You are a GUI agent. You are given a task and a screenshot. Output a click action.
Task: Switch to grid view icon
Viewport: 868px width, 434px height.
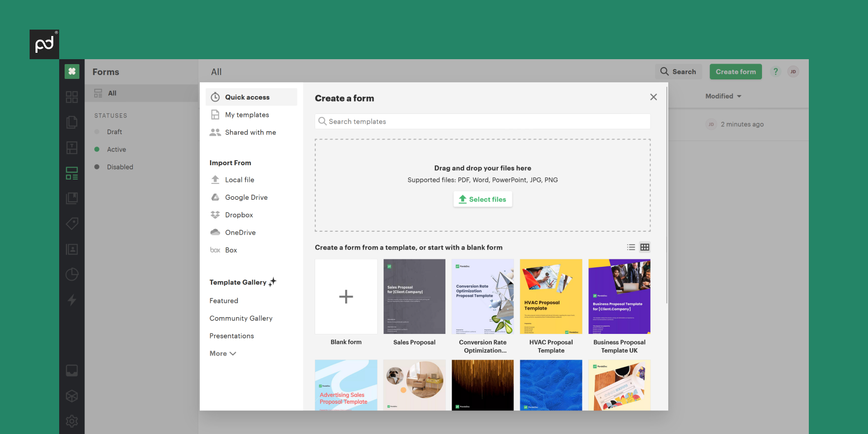point(645,247)
